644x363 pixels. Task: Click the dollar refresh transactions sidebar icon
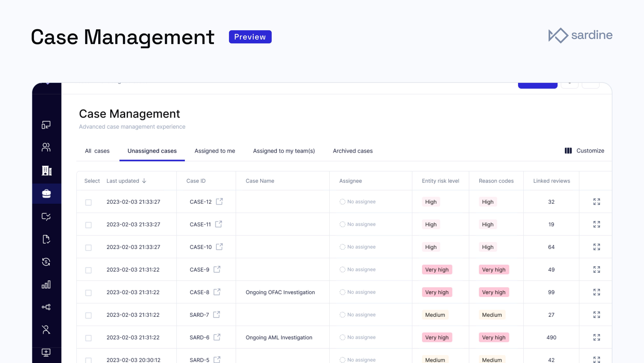point(46,262)
